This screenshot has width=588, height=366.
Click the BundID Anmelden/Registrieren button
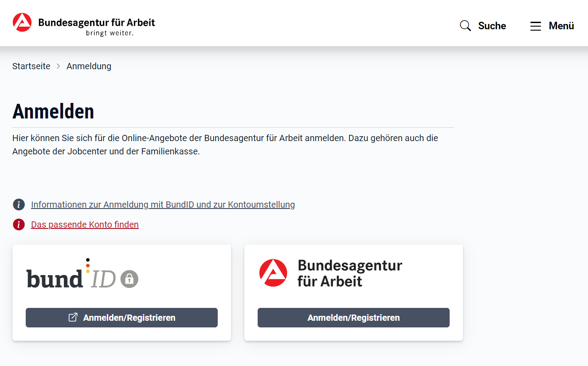122,318
